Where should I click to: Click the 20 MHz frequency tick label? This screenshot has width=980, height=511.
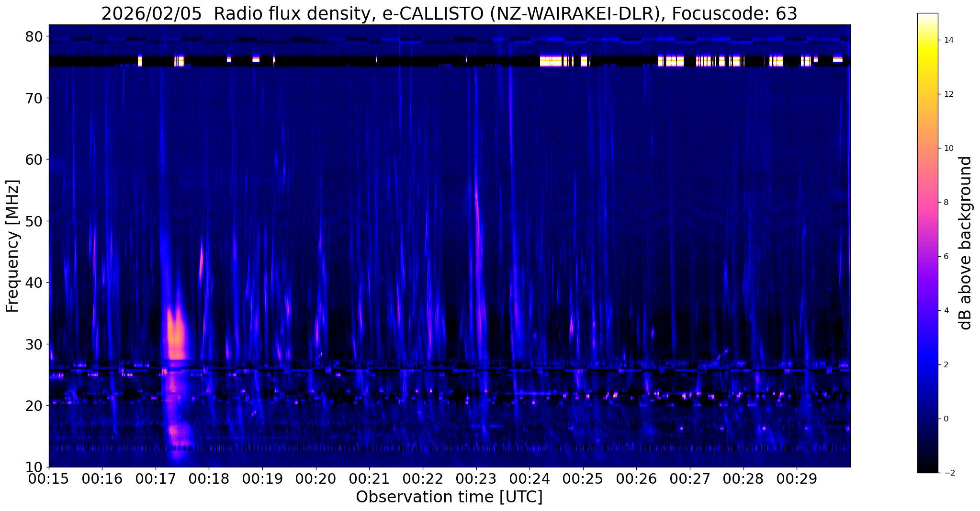tap(34, 406)
